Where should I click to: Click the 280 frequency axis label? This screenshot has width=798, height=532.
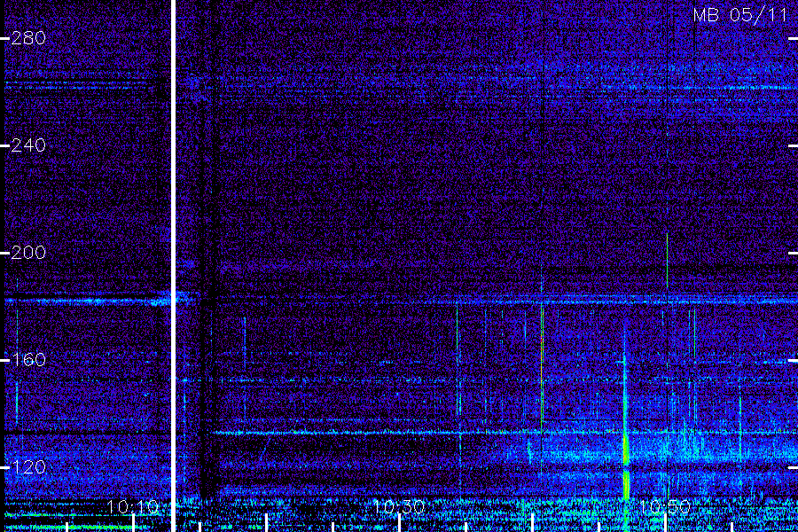(28, 38)
